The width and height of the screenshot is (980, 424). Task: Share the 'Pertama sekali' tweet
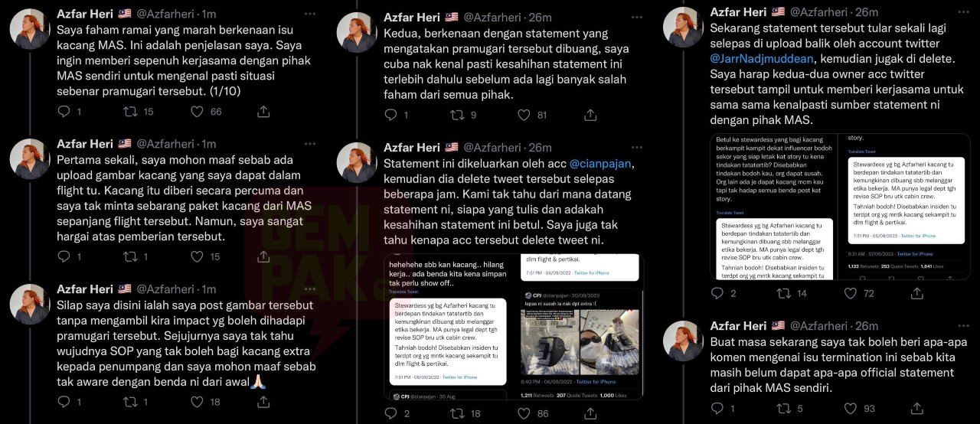(x=263, y=256)
